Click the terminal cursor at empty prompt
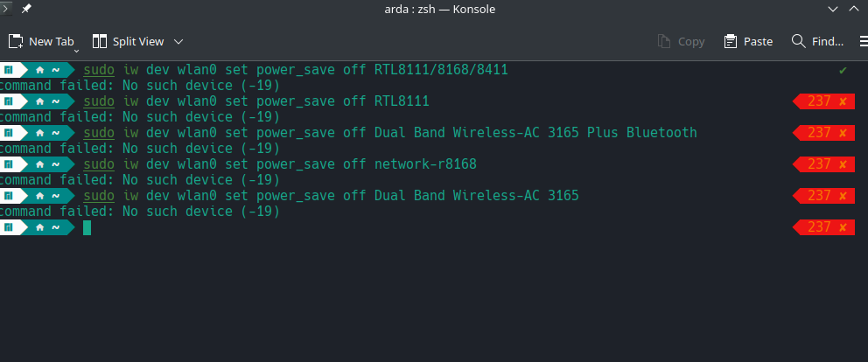 tap(87, 227)
